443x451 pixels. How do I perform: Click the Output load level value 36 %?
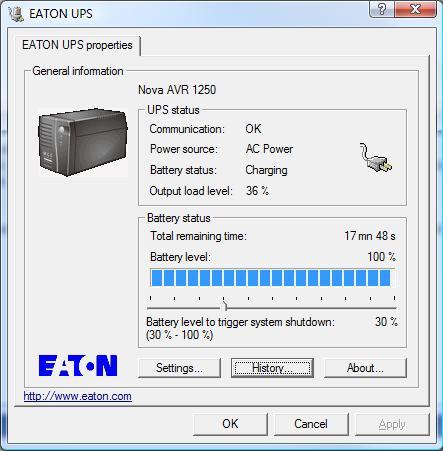257,191
